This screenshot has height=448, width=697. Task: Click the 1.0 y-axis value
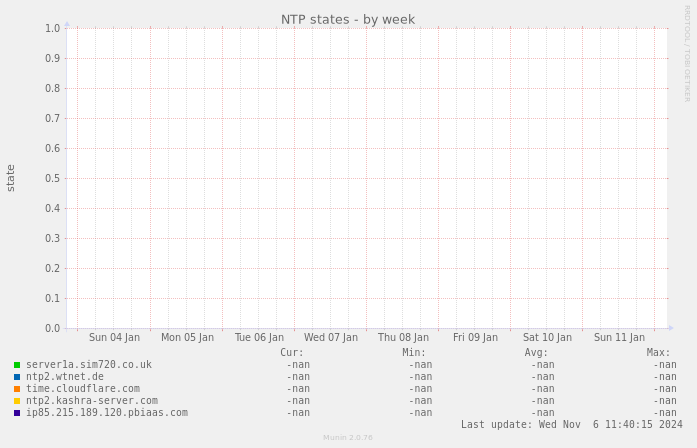coord(52,28)
